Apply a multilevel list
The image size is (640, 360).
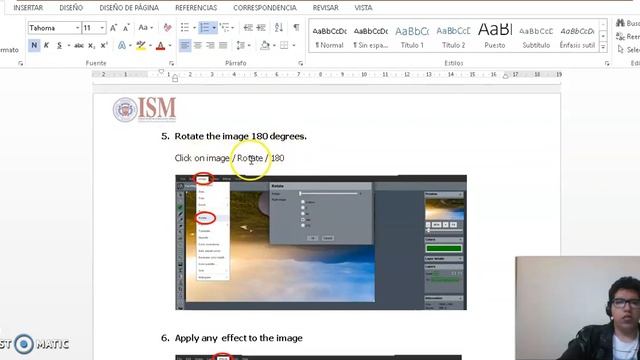point(224,28)
